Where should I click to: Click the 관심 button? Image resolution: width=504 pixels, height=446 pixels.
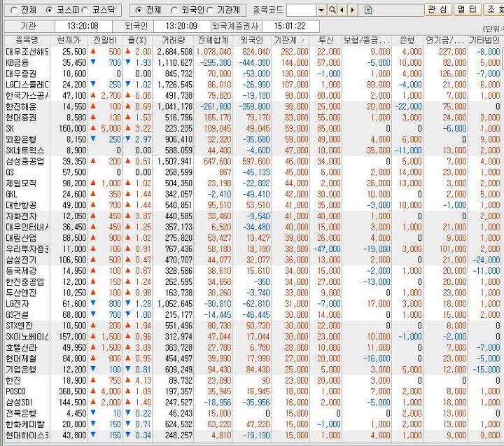[x=437, y=9]
